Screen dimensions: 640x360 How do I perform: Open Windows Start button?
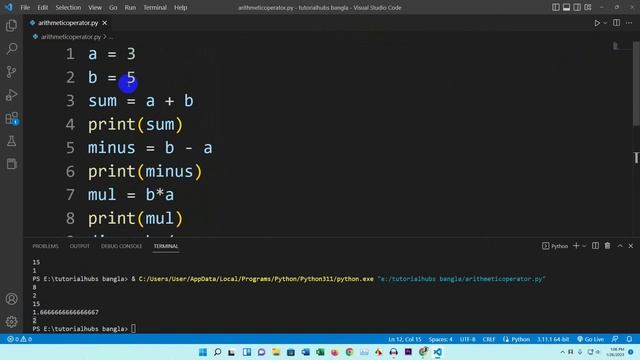(x=203, y=352)
